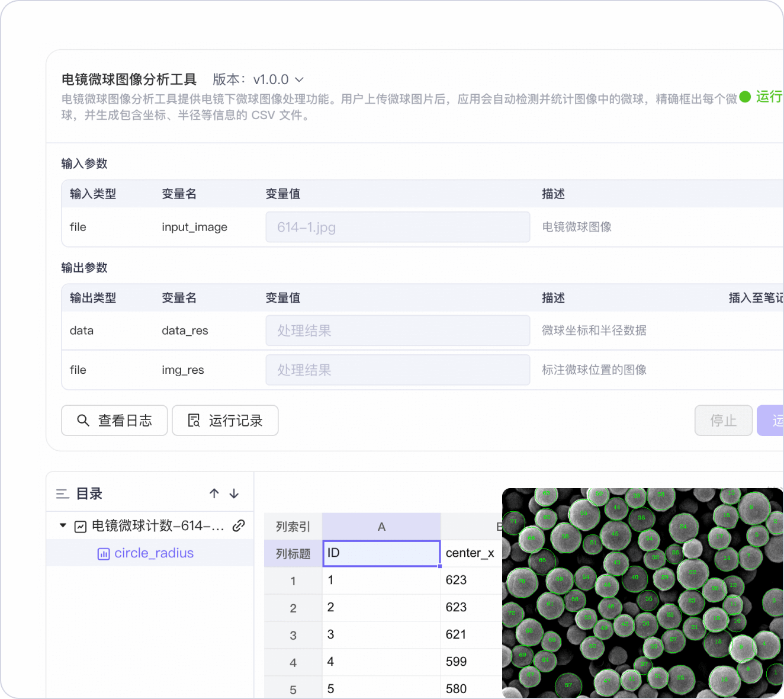Click the ID column title cell
The image size is (784, 699).
pos(381,553)
